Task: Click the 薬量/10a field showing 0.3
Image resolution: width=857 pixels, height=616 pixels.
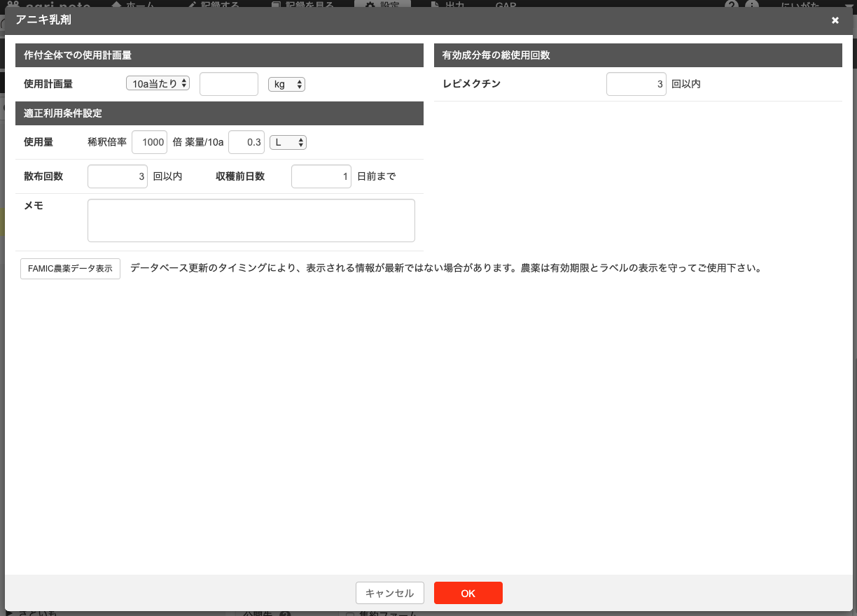Action: coord(246,142)
